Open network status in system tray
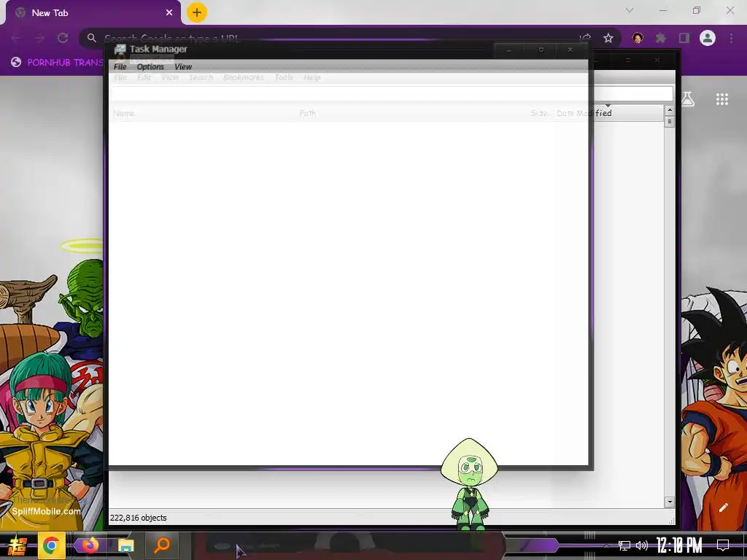Image resolution: width=747 pixels, height=560 pixels. coord(624,545)
